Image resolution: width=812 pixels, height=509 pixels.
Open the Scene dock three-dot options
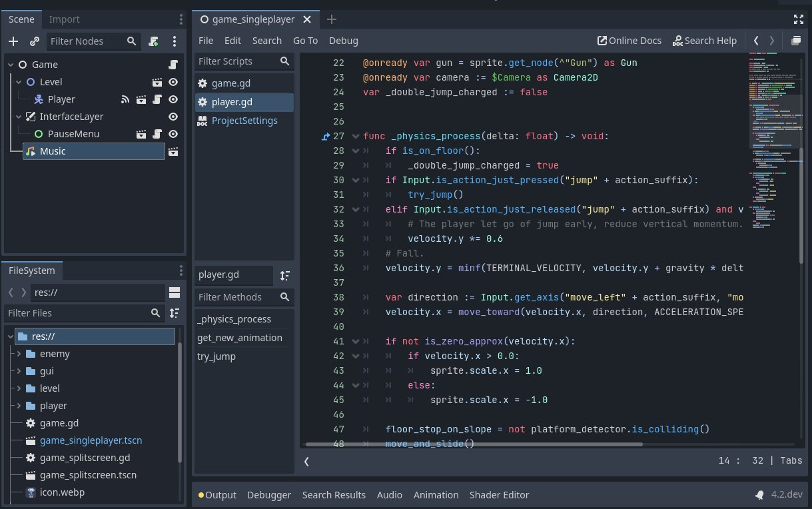point(181,19)
